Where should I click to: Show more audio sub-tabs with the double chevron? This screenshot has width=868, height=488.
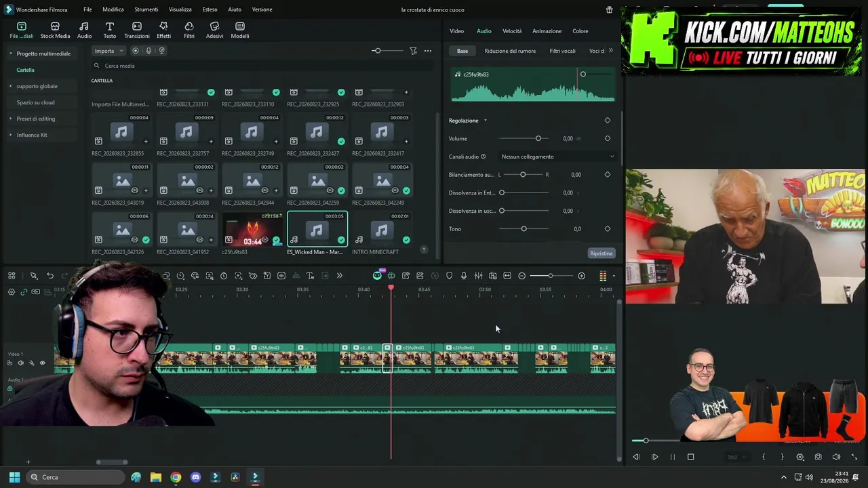coord(610,51)
